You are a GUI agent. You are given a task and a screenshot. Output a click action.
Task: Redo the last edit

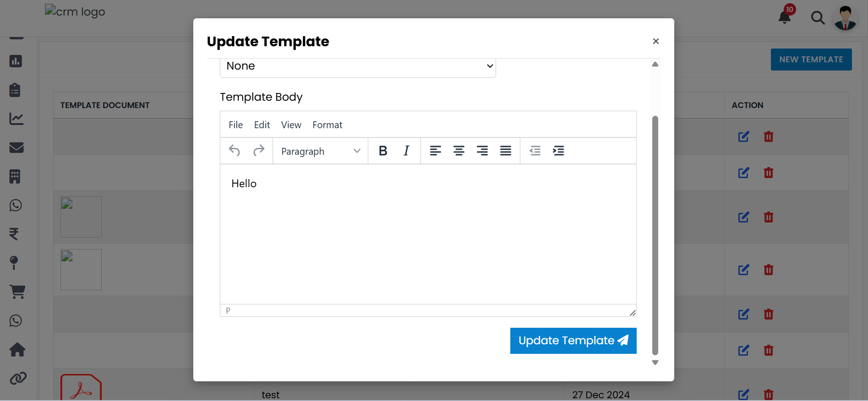point(259,151)
